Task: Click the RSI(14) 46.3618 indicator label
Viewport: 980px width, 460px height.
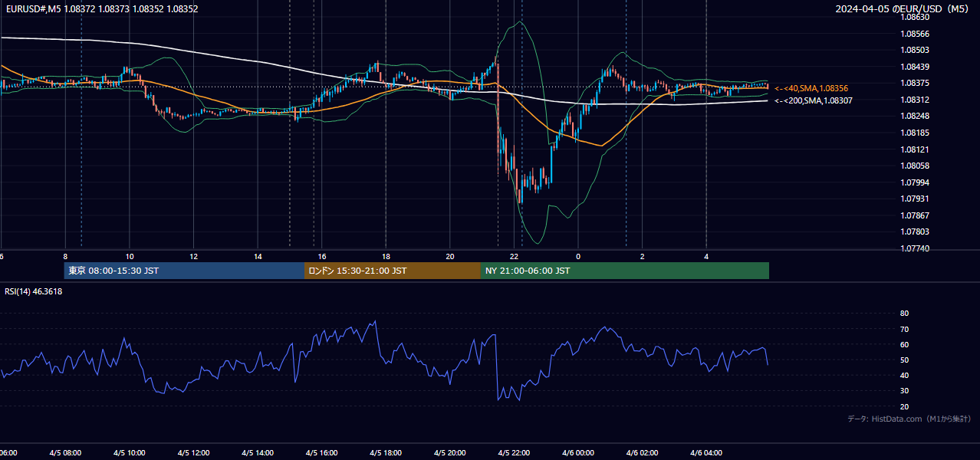Action: (x=34, y=291)
